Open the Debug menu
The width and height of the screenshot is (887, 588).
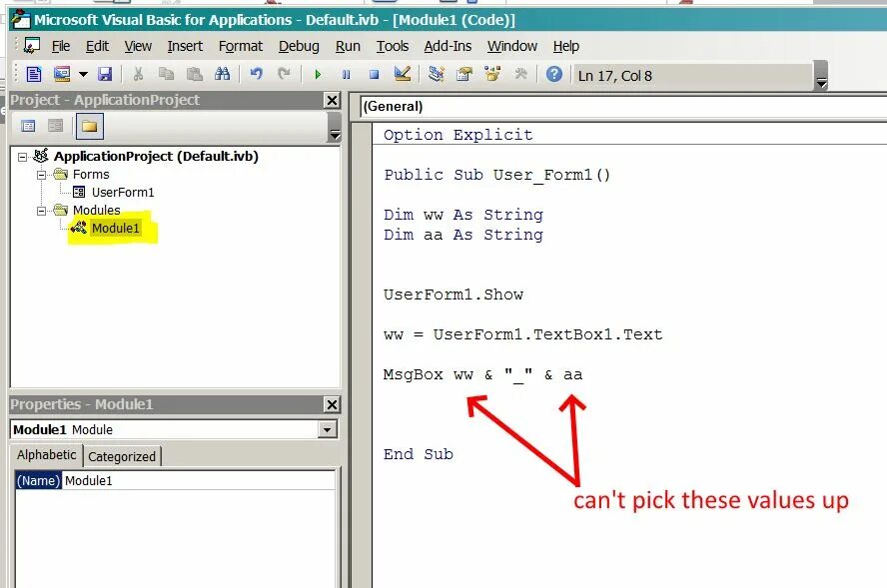click(x=299, y=46)
